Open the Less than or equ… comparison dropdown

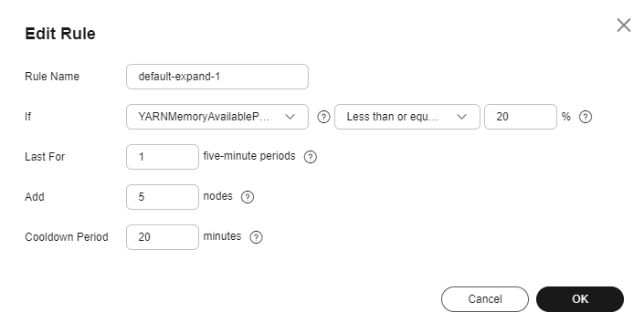pos(407,117)
